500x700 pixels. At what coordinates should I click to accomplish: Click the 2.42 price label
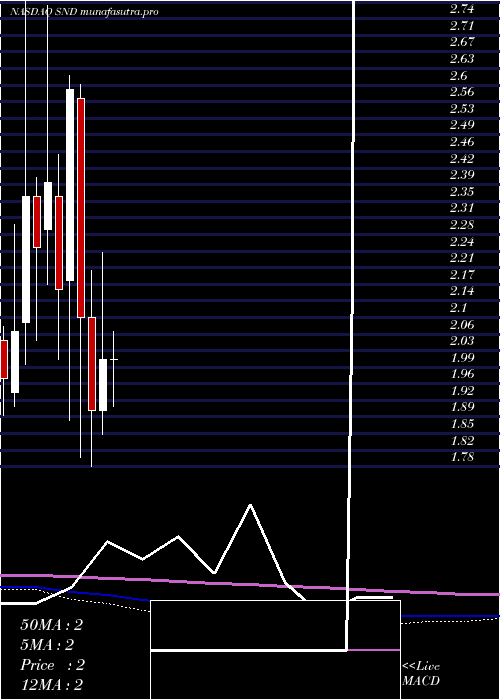click(462, 158)
